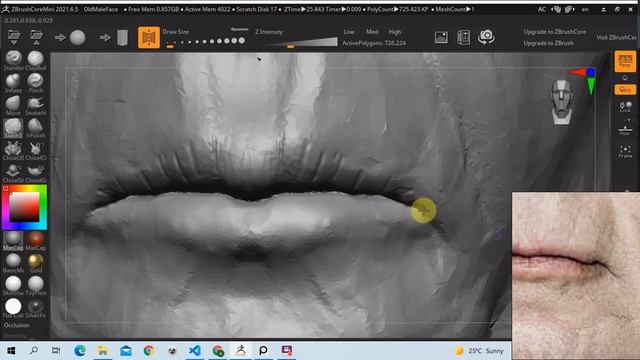Launch Microsoft Edge from taskbar
Screen dimensions: 640x360
pos(80,350)
